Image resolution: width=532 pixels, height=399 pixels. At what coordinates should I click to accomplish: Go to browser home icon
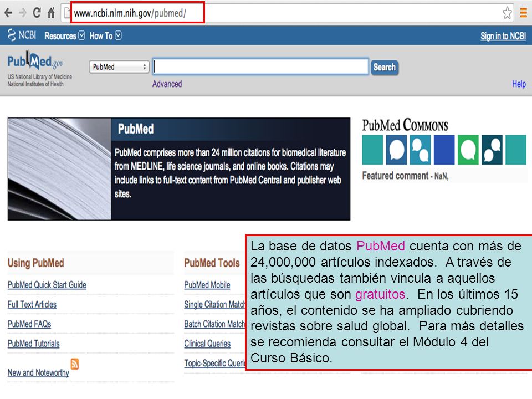pyautogui.click(x=51, y=13)
